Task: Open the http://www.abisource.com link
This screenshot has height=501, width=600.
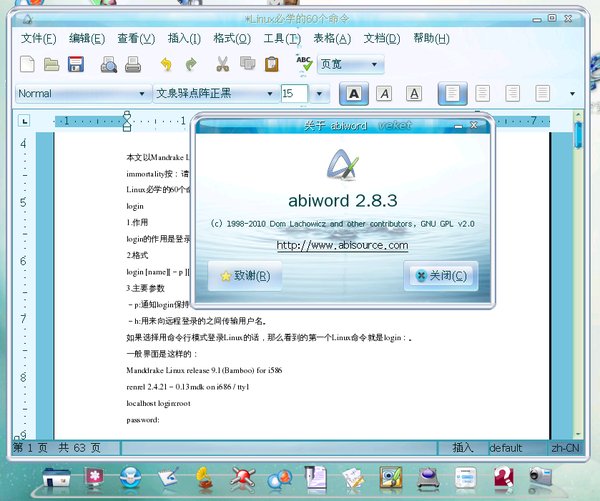Action: click(342, 245)
